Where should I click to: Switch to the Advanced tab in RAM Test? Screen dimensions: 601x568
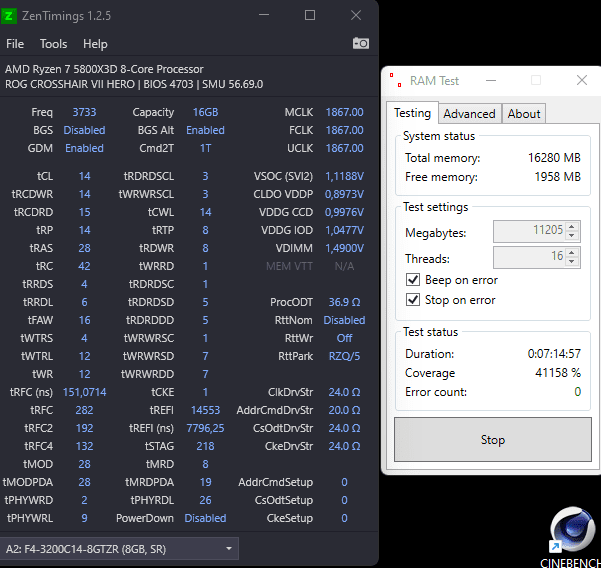[470, 114]
